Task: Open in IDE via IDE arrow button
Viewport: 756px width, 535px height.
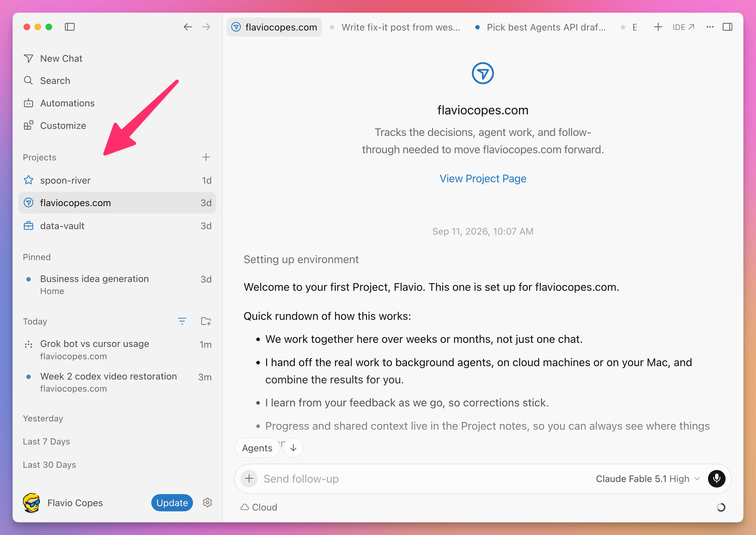Action: [x=683, y=27]
